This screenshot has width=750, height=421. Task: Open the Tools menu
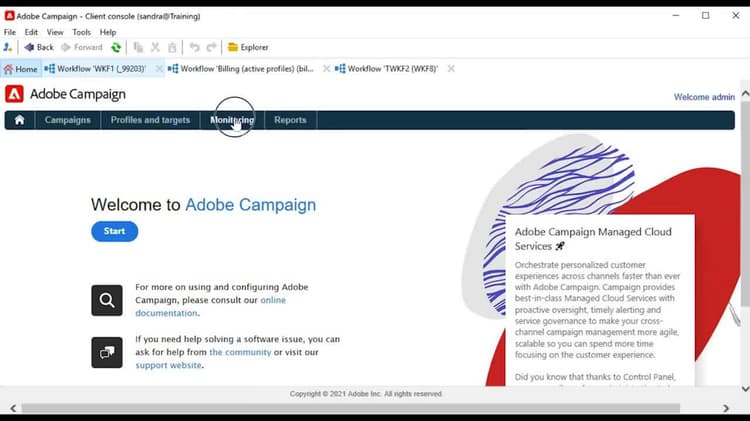[x=81, y=32]
